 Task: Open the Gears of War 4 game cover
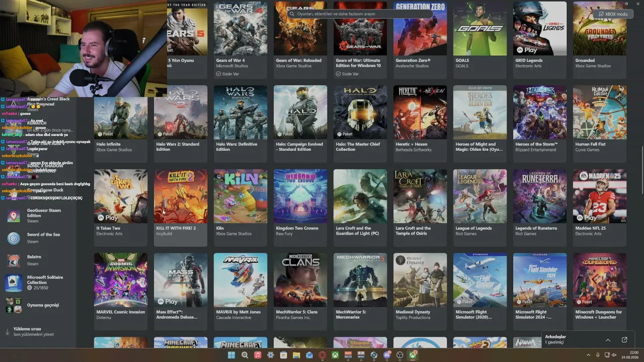point(240,29)
